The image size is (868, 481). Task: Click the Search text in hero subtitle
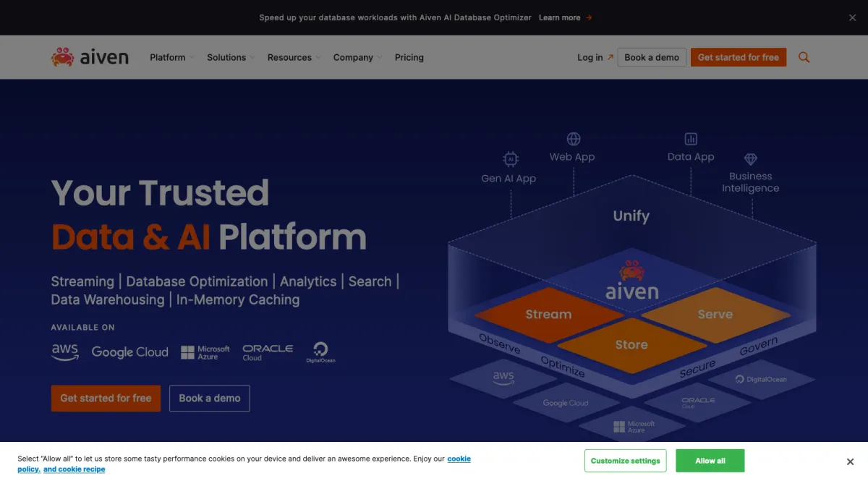370,281
